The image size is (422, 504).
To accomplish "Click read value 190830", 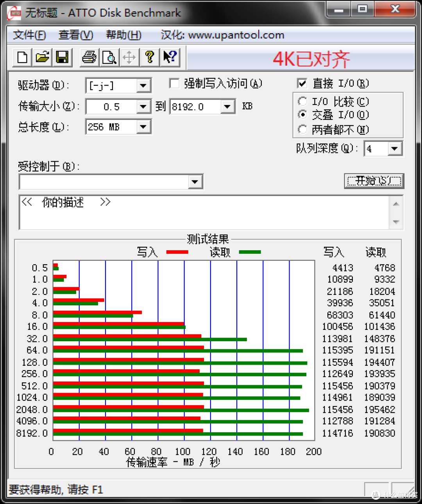I will (x=380, y=433).
